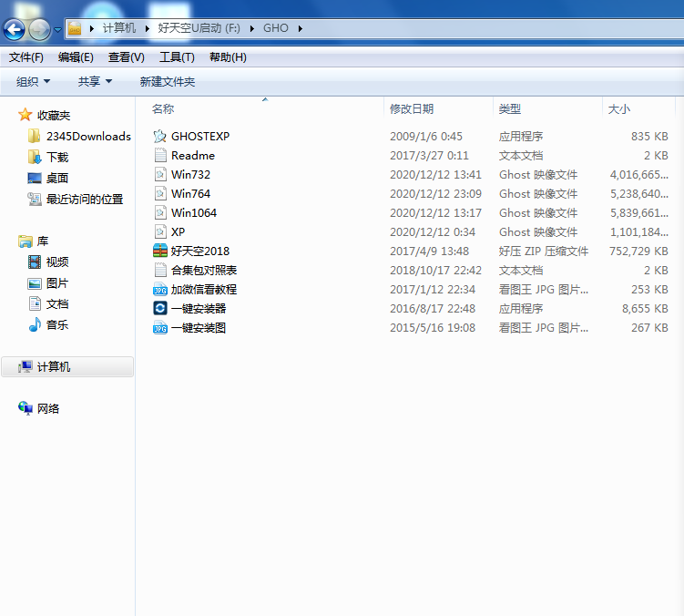The image size is (684, 616).
Task: Select the Win764 ghost image icon
Action: click(x=160, y=193)
